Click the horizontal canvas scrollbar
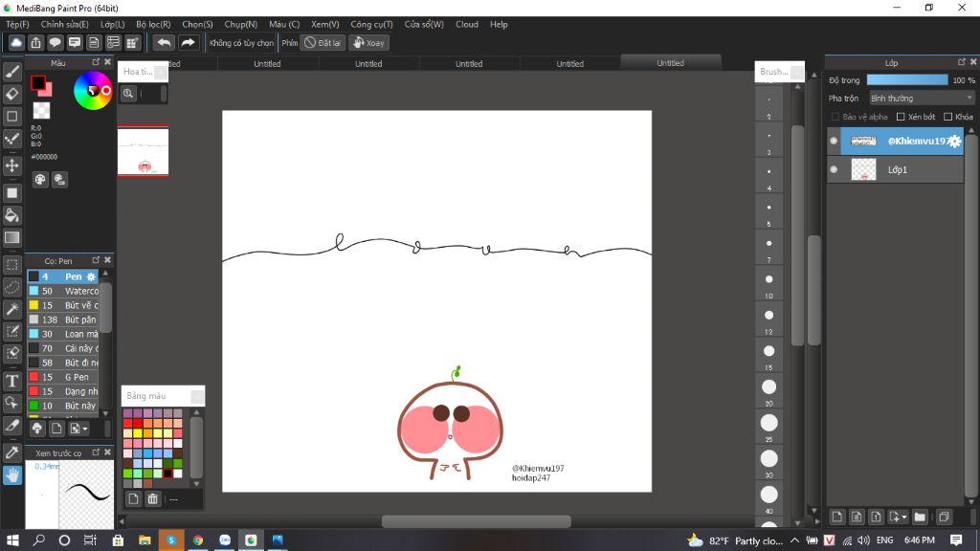Image resolution: width=980 pixels, height=551 pixels. pos(477,521)
